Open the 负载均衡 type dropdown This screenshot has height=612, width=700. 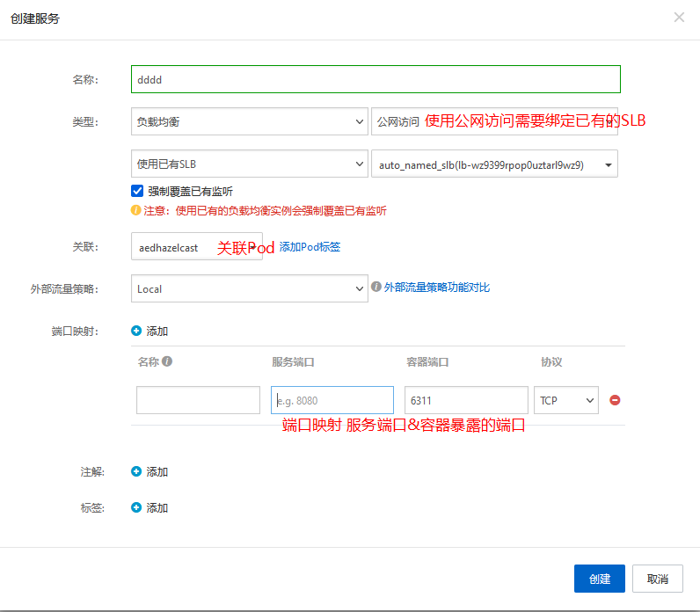249,122
